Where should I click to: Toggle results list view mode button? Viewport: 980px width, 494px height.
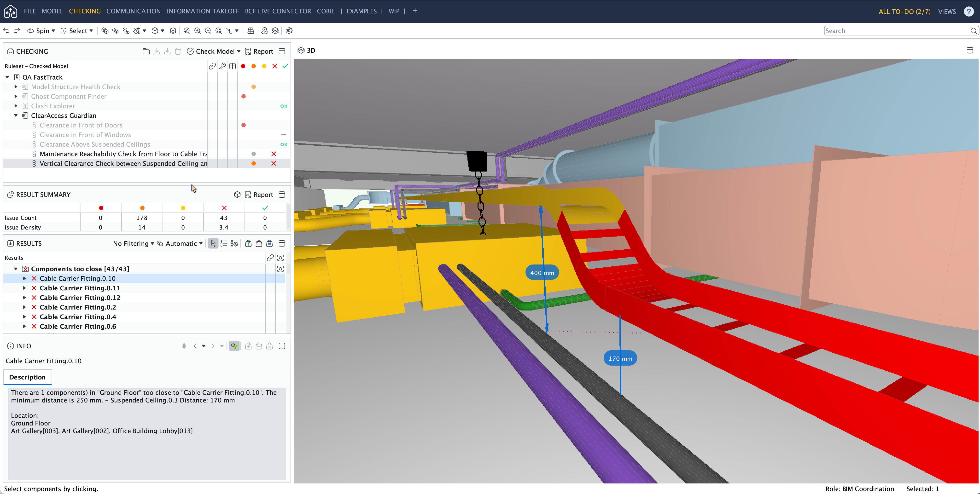tap(224, 244)
